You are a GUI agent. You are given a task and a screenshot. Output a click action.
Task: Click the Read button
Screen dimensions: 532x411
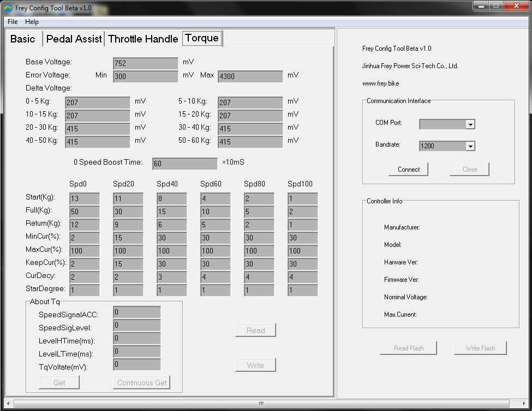coord(255,330)
